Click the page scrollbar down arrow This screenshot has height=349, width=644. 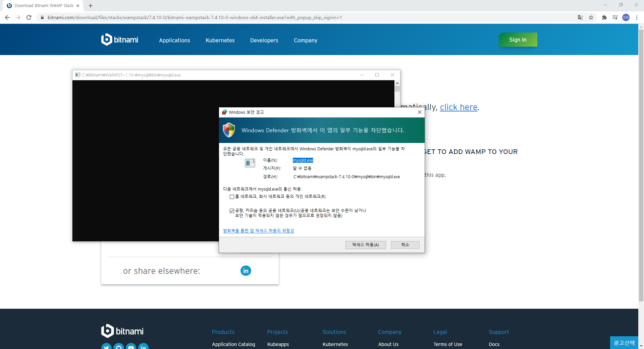(x=641, y=346)
